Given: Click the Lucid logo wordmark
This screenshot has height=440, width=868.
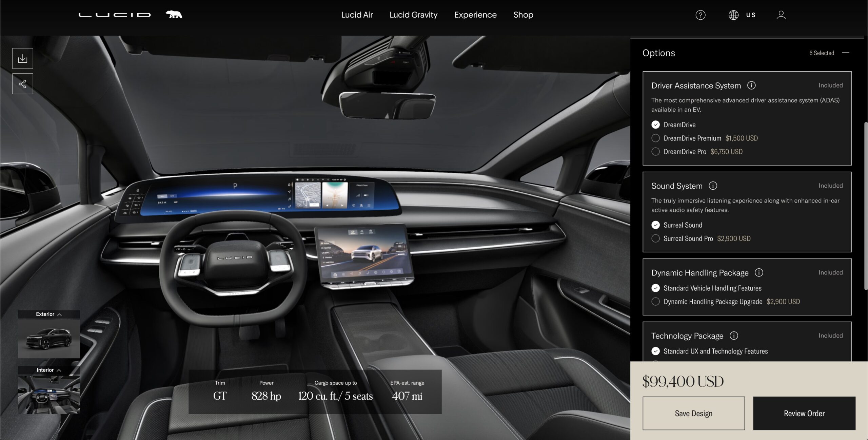Looking at the screenshot, I should pos(115,15).
